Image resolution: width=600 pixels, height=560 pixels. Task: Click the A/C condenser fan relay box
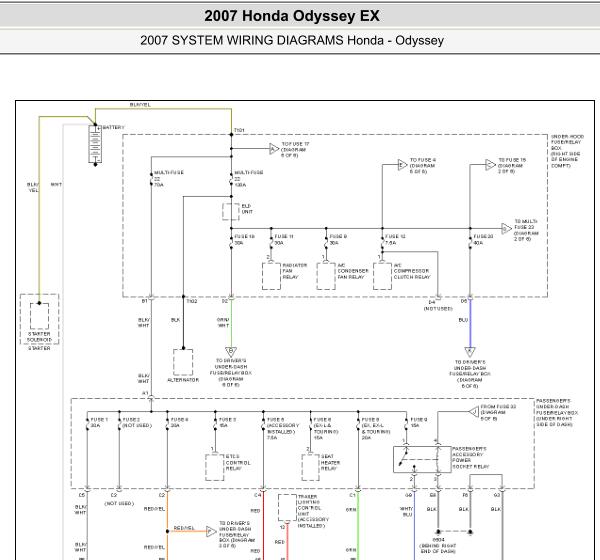(326, 276)
